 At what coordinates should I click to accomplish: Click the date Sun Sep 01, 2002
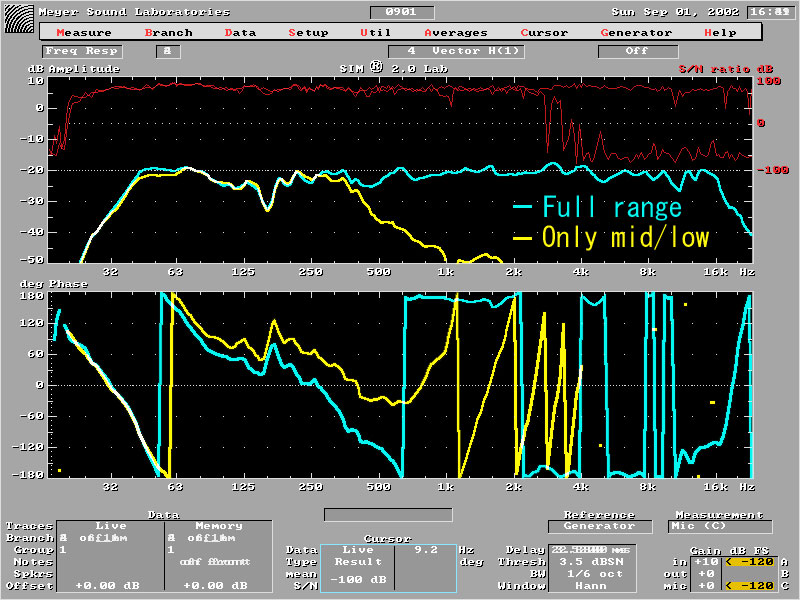[675, 12]
